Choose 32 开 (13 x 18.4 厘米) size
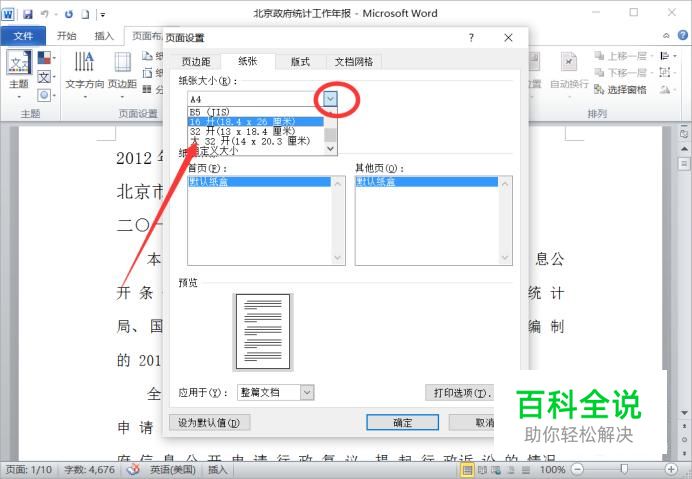 pyautogui.click(x=256, y=132)
